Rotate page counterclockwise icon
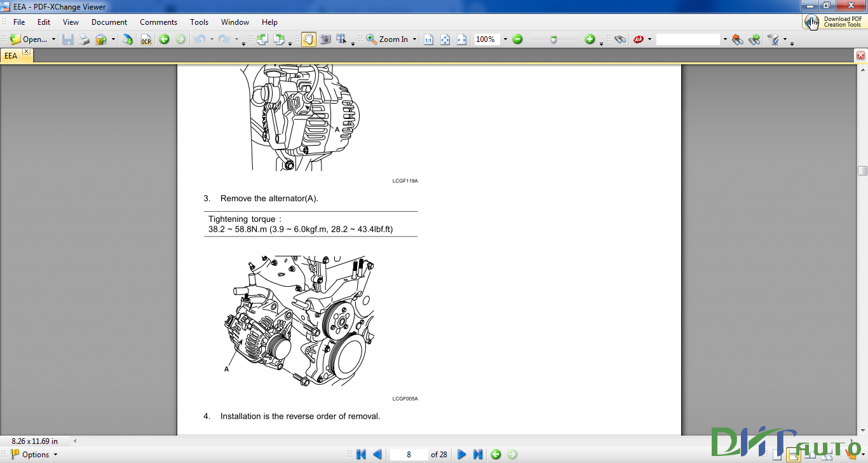 (262, 39)
